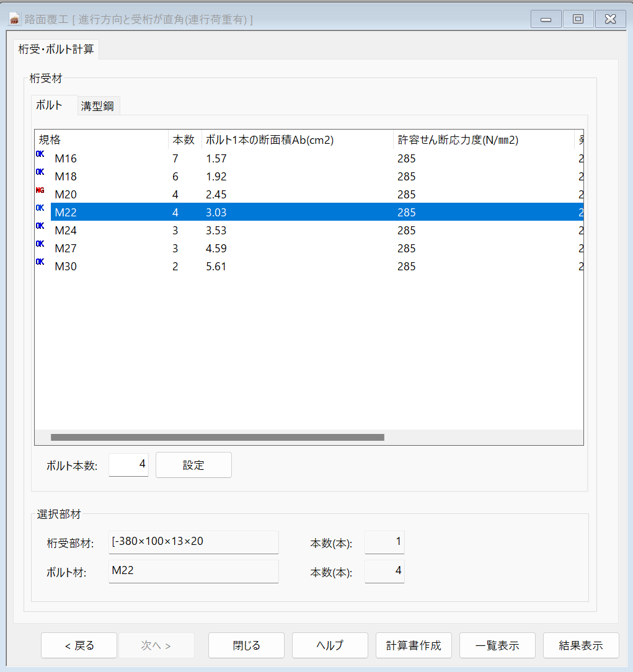Go back with the < 戻る button
Viewport: 633px width, 672px height.
pos(79,645)
